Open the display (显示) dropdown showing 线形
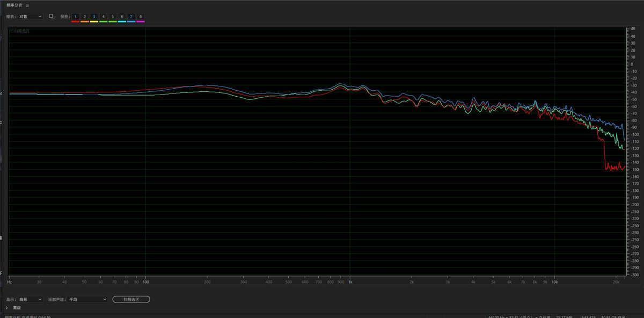 click(31, 299)
